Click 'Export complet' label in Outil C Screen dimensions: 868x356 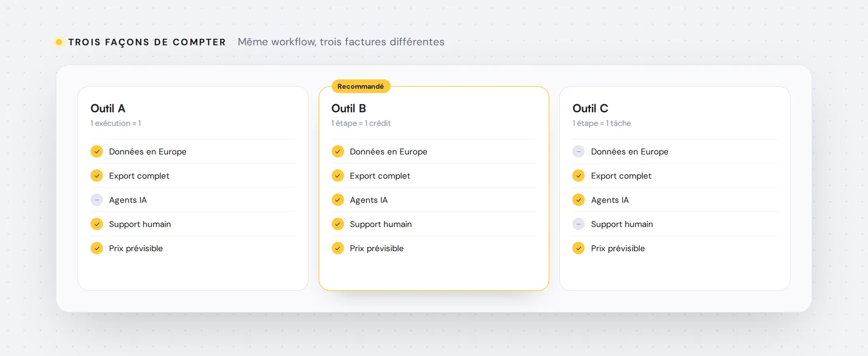click(x=621, y=176)
